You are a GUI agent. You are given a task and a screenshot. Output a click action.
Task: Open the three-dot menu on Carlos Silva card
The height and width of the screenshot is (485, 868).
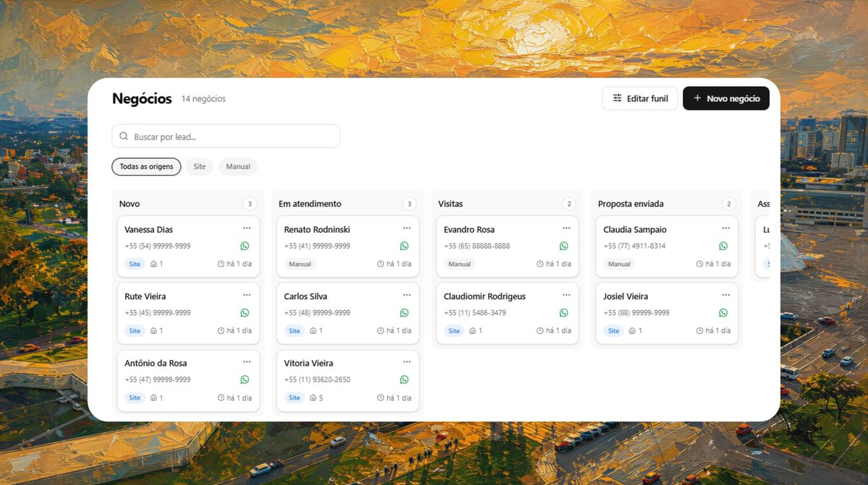pyautogui.click(x=407, y=295)
